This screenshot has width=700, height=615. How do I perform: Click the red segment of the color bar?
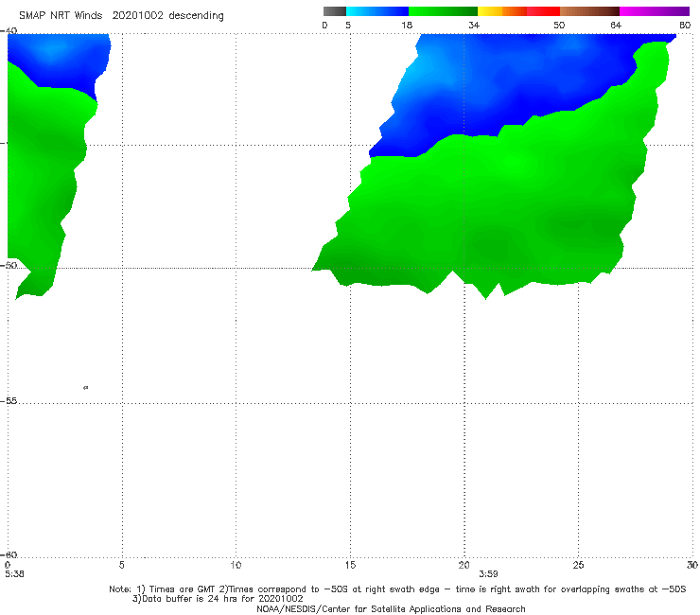pyautogui.click(x=544, y=11)
